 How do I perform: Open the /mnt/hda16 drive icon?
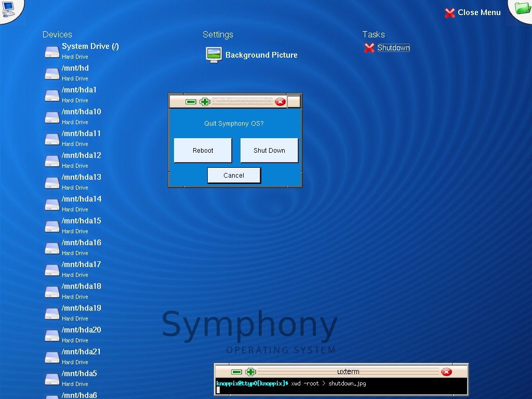click(x=52, y=248)
